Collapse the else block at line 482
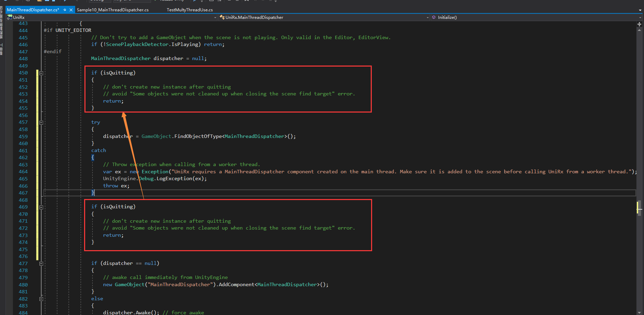This screenshot has width=644, height=315. (41, 299)
